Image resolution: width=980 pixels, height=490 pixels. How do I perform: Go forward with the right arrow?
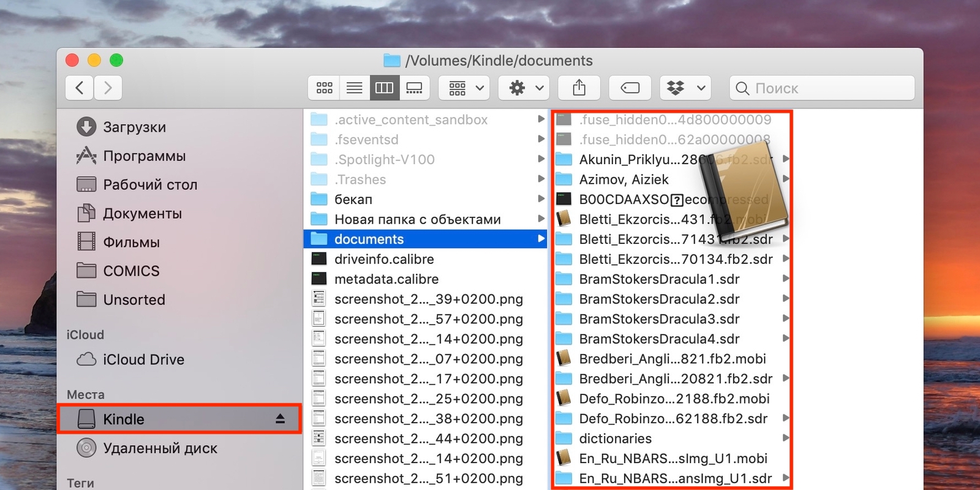click(108, 88)
